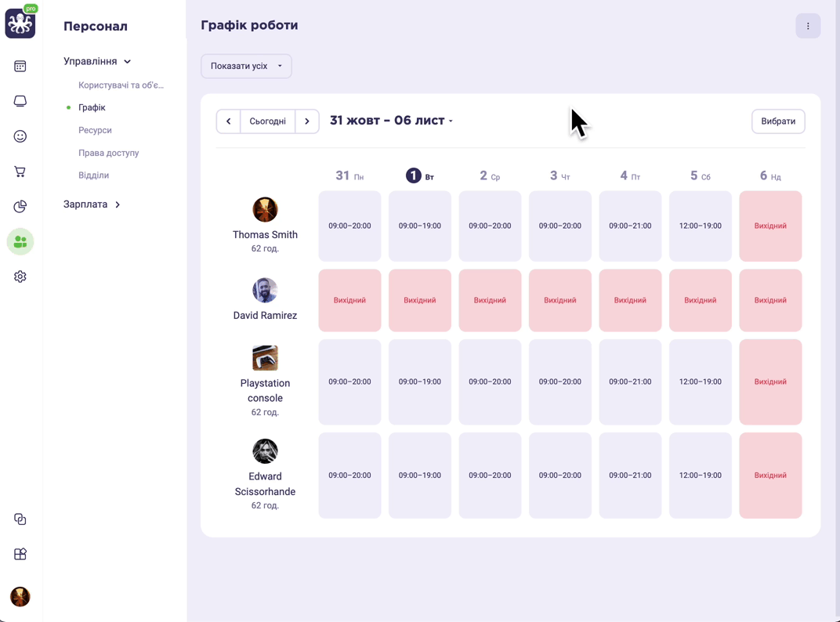
Task: Click Thomas Smith's avatar photo
Action: [265, 209]
